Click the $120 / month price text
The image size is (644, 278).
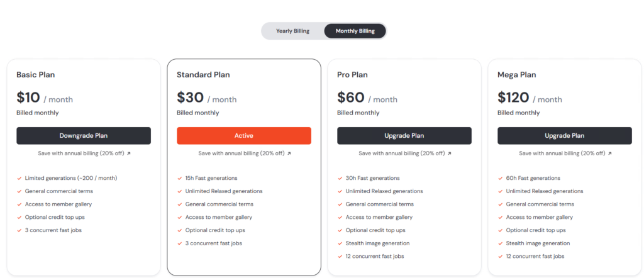point(530,97)
